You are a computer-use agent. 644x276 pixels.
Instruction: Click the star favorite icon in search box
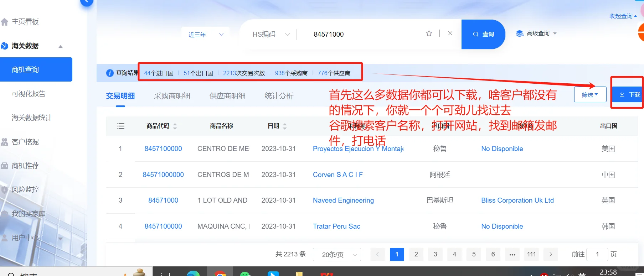click(429, 33)
